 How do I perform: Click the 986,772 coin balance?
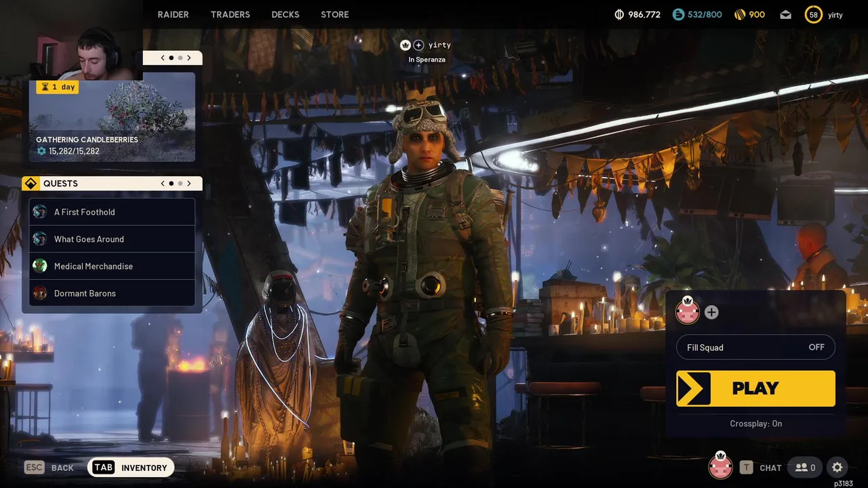click(x=644, y=14)
